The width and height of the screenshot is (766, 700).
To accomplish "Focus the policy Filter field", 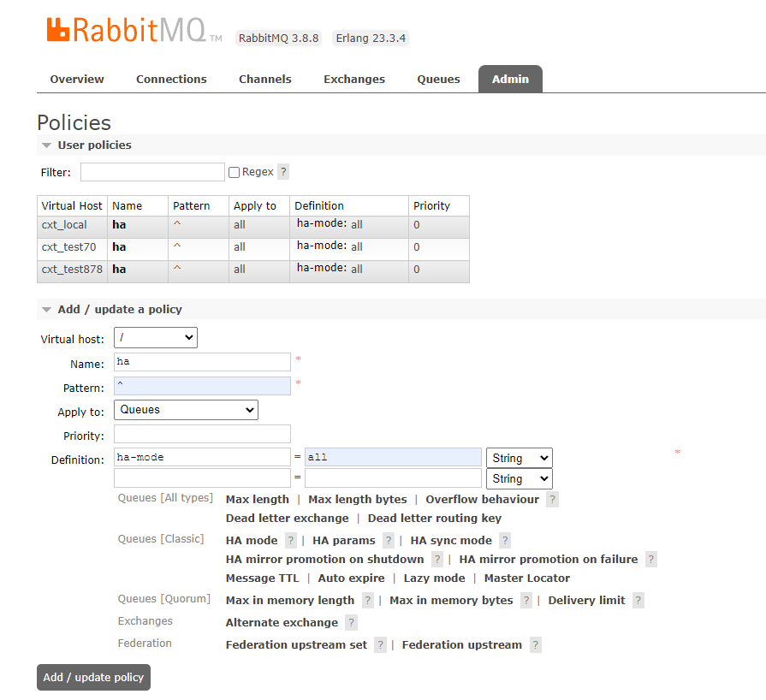I will [152, 172].
